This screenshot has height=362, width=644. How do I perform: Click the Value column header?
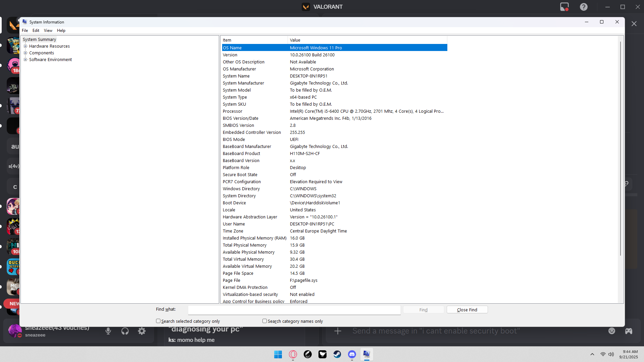tap(367, 40)
